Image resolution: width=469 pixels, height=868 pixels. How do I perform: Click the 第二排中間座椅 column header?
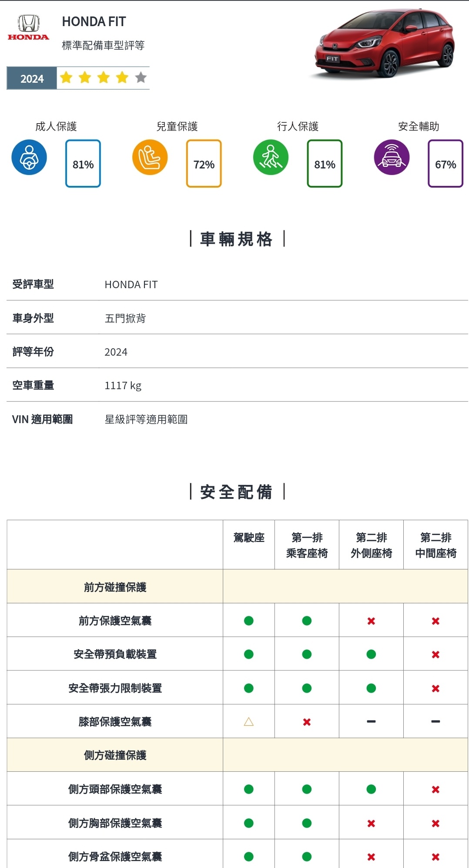tap(435, 545)
